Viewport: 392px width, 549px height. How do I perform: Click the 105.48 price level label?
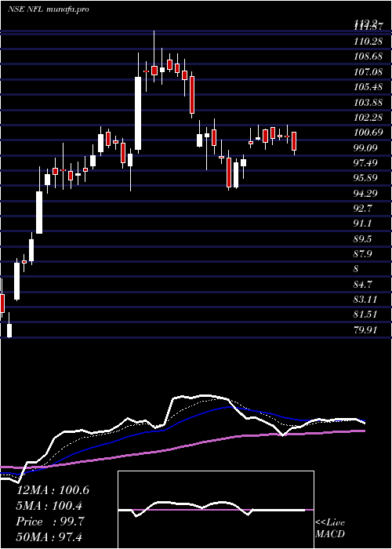point(368,87)
